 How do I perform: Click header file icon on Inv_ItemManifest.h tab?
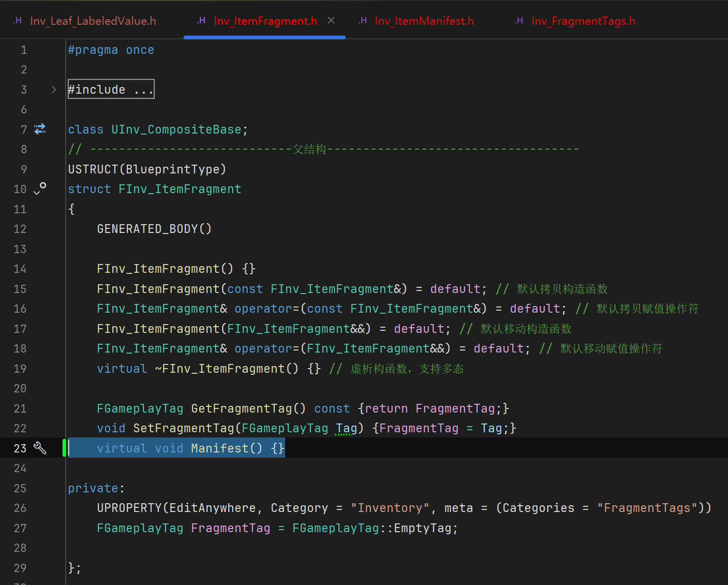pos(363,21)
